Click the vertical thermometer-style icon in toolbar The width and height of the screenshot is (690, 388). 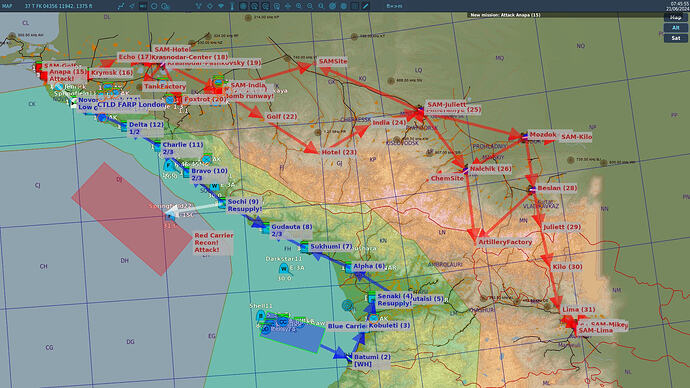coord(232,6)
